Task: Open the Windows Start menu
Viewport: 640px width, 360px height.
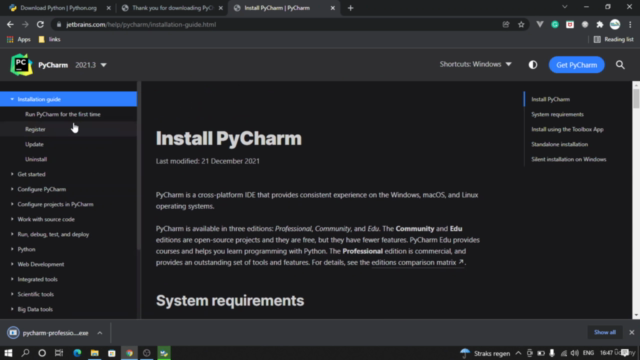Action: (x=8, y=353)
